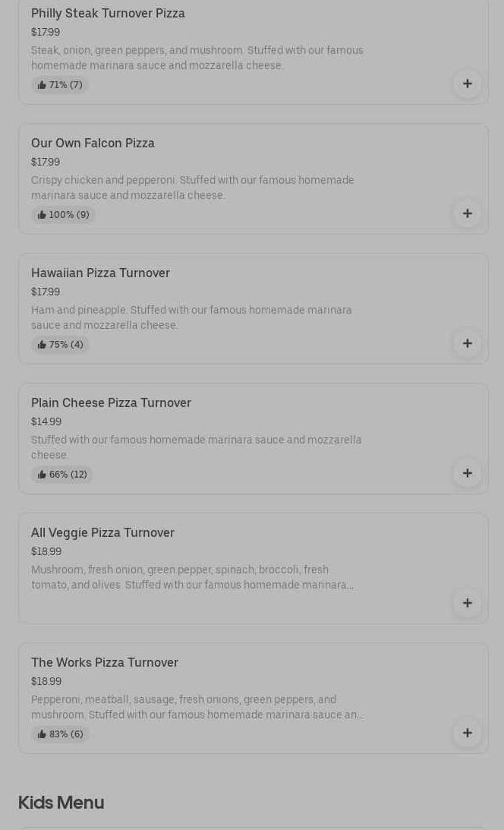Select the Hawaiian Pizza Turnover title
504x830 pixels.
coord(100,273)
